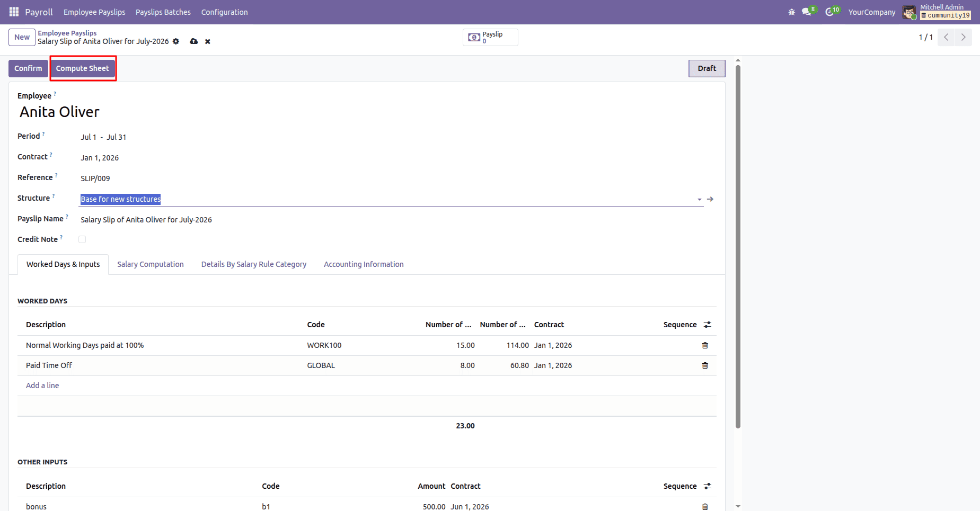Open Worked Days column options toggle
The height and width of the screenshot is (511, 980).
[708, 325]
